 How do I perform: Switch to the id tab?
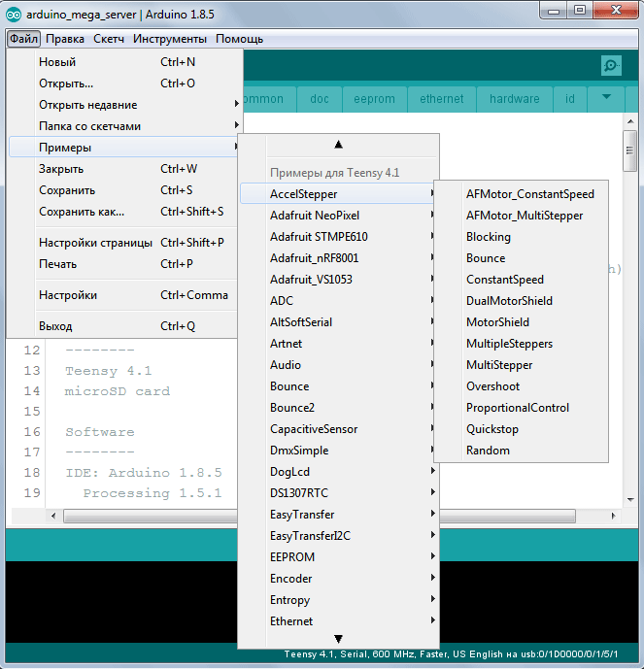pyautogui.click(x=570, y=99)
